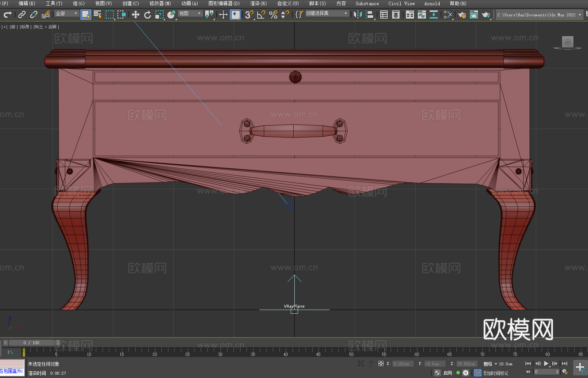Viewport: 588px width, 378px height.
Task: Step time slider back with left arrow
Action: click(x=6, y=343)
